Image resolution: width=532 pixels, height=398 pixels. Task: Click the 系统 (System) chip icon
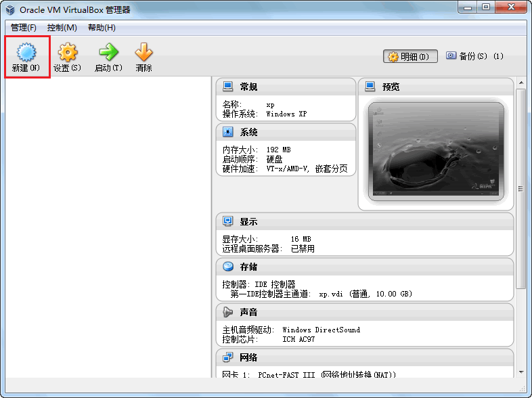point(228,132)
